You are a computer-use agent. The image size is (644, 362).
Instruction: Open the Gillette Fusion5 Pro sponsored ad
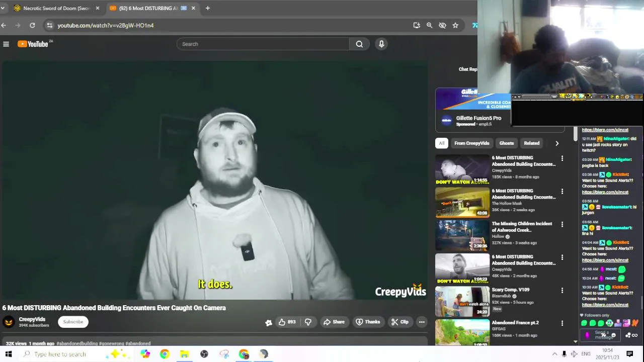(x=478, y=118)
